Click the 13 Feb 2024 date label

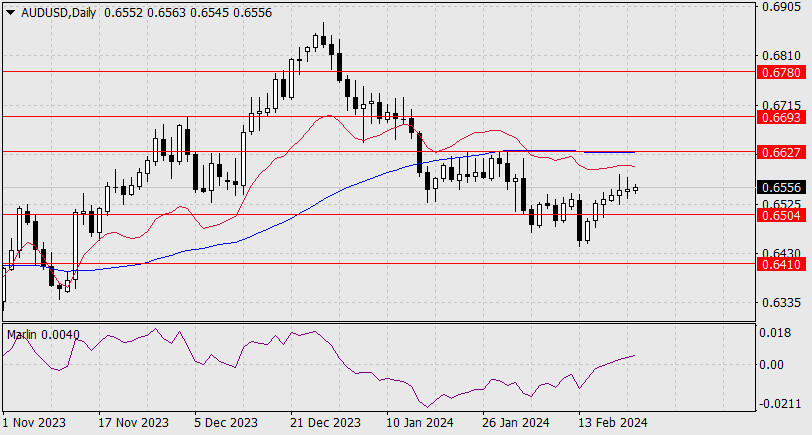pyautogui.click(x=613, y=423)
